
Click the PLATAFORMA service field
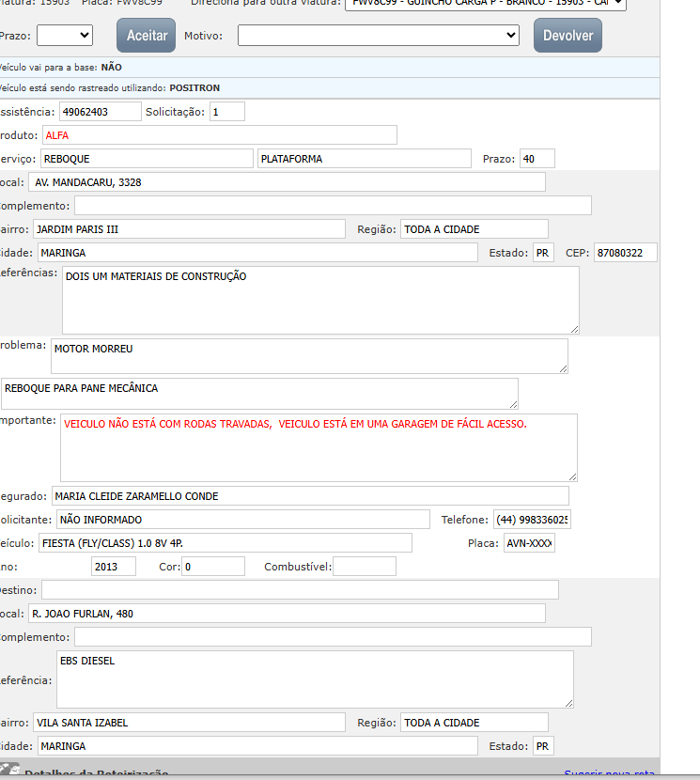point(365,159)
